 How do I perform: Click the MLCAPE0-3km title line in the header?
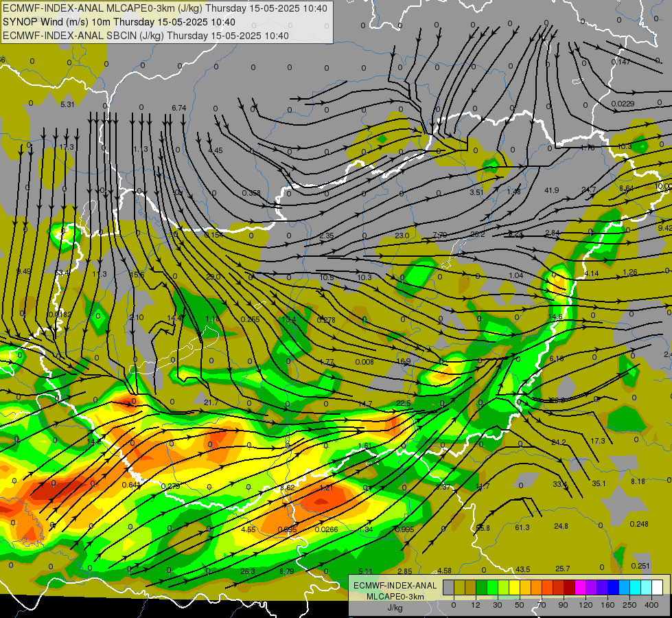(x=165, y=8)
